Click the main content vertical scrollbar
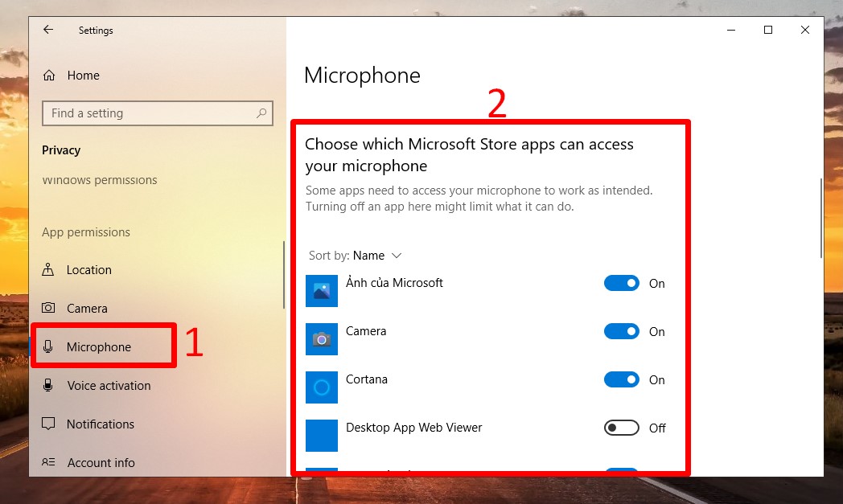843x504 pixels. [820, 217]
